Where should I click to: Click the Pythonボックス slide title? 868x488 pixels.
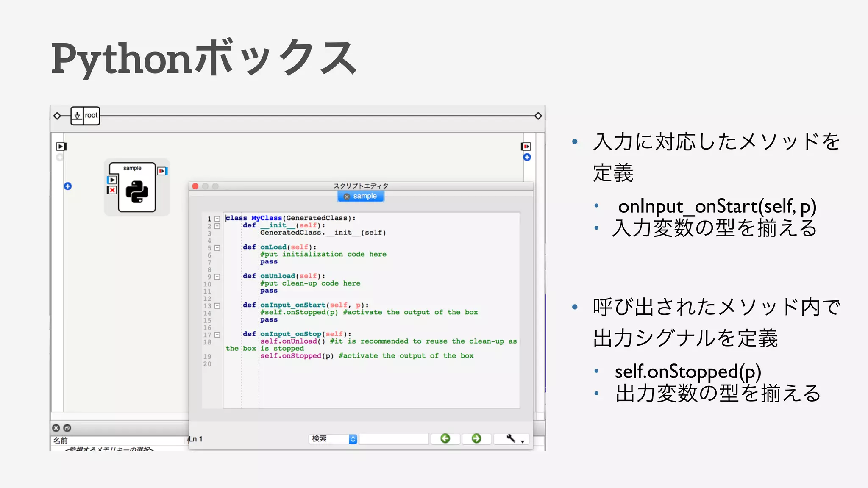204,58
